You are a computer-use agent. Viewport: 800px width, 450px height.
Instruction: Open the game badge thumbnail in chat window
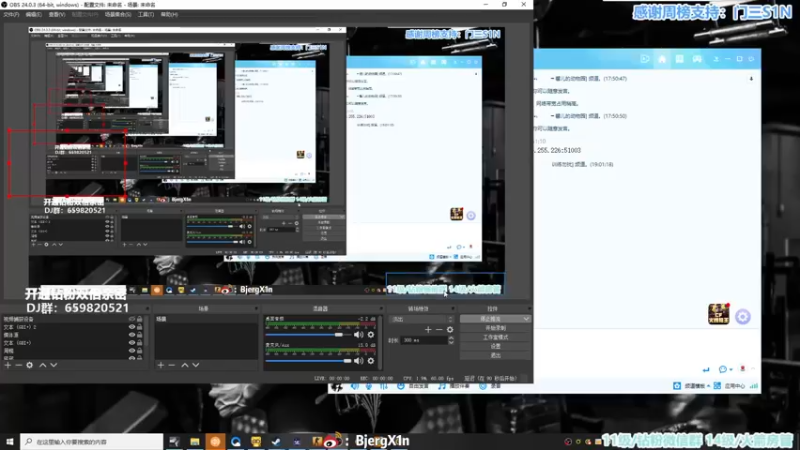pyautogui.click(x=718, y=314)
